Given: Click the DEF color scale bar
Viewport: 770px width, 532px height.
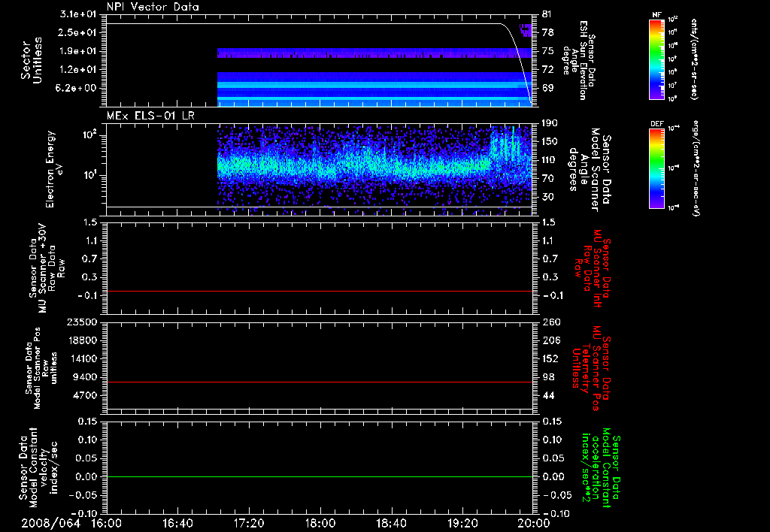Looking at the screenshot, I should [x=657, y=168].
